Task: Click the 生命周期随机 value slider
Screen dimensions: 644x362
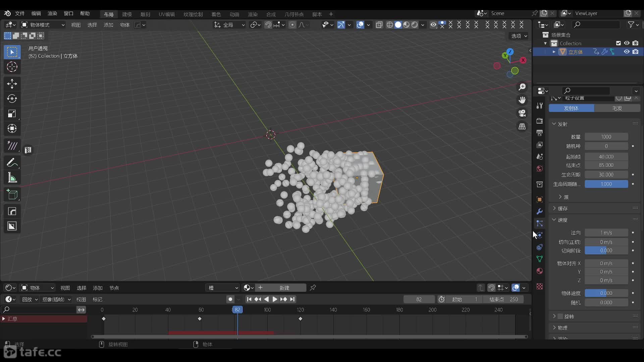Action: (606, 184)
